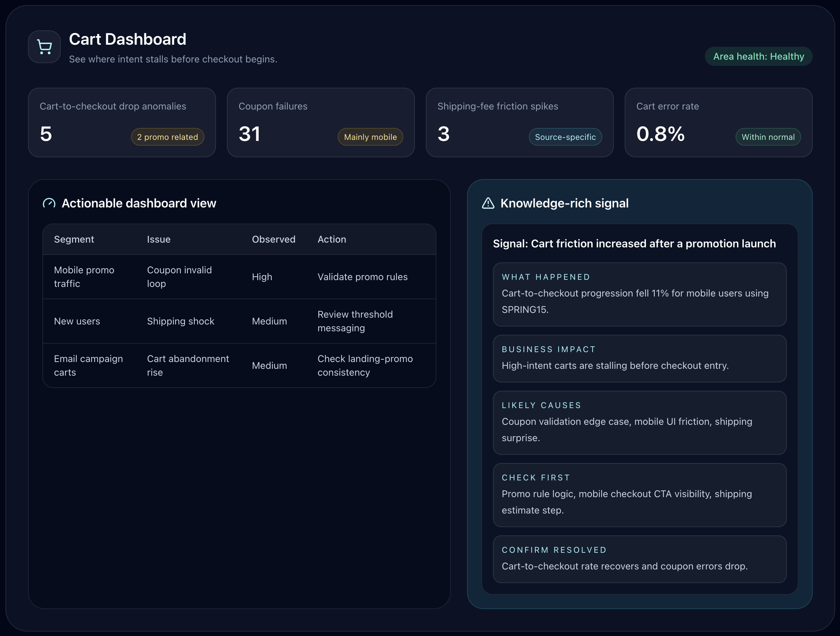Click the shopping cart icon in header

pos(44,47)
